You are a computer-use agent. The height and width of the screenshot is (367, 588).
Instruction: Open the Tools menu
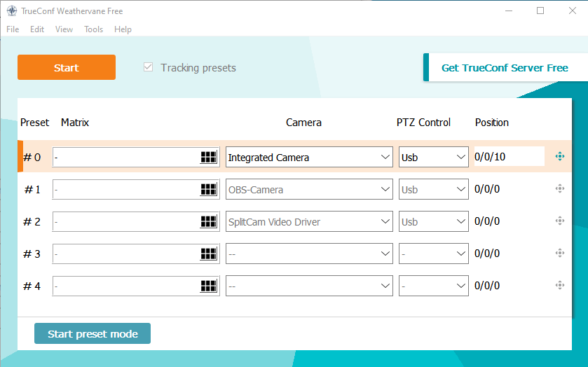pos(93,29)
